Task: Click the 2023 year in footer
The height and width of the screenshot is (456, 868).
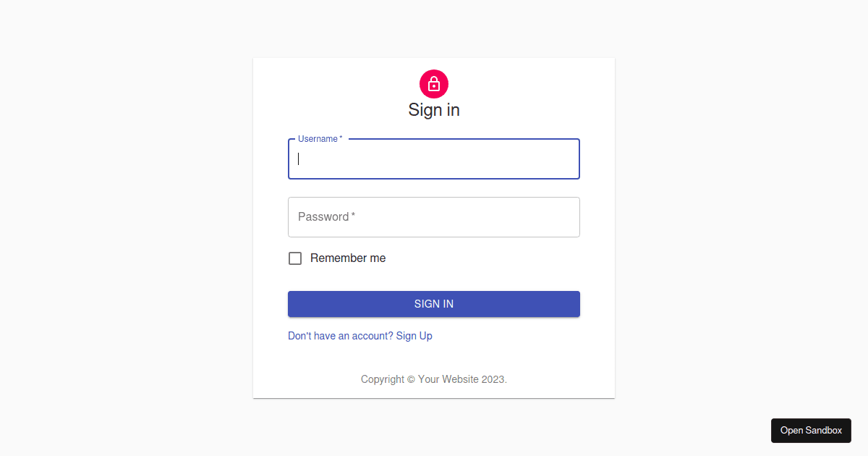Action: pos(493,379)
